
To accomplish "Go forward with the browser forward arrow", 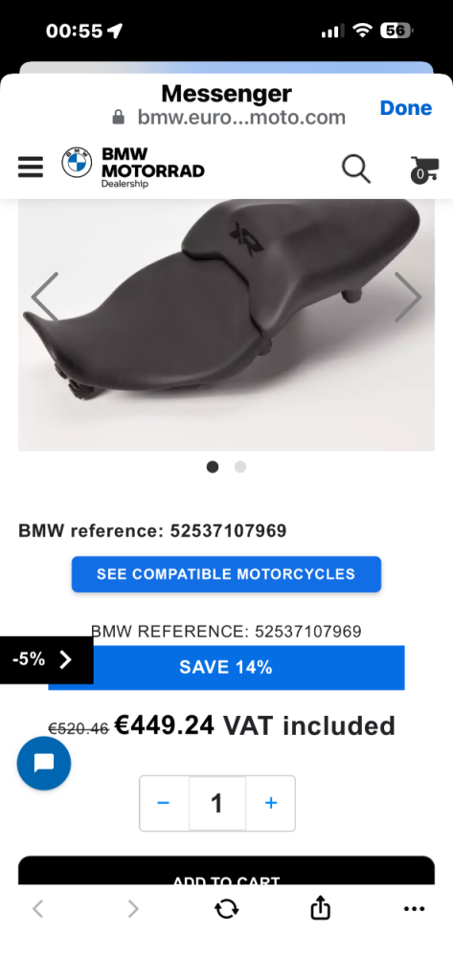I will pyautogui.click(x=133, y=909).
